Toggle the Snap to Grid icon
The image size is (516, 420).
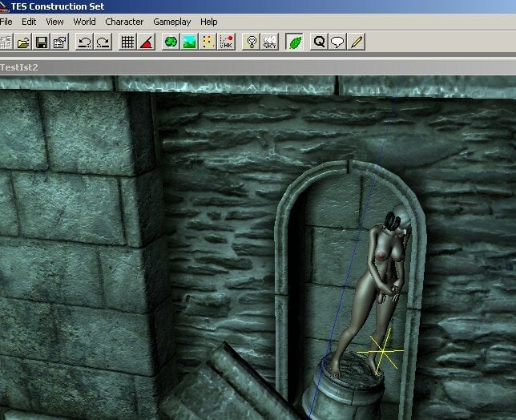[127, 42]
